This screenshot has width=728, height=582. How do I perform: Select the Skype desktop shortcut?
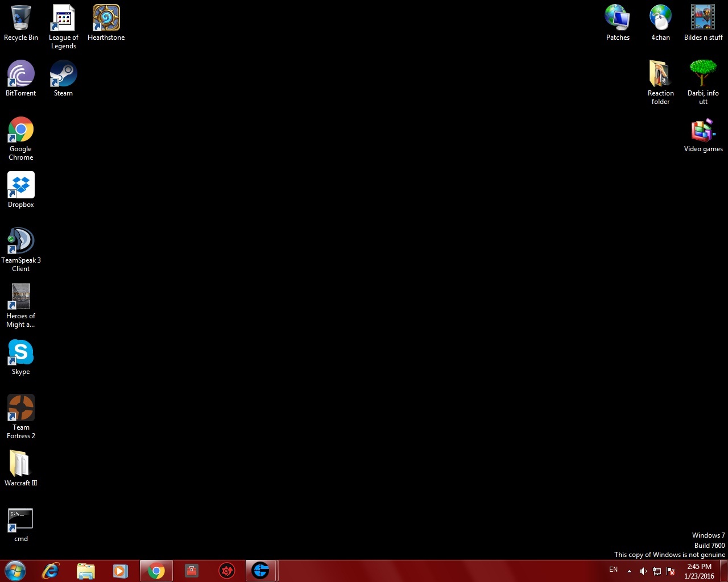(x=20, y=353)
